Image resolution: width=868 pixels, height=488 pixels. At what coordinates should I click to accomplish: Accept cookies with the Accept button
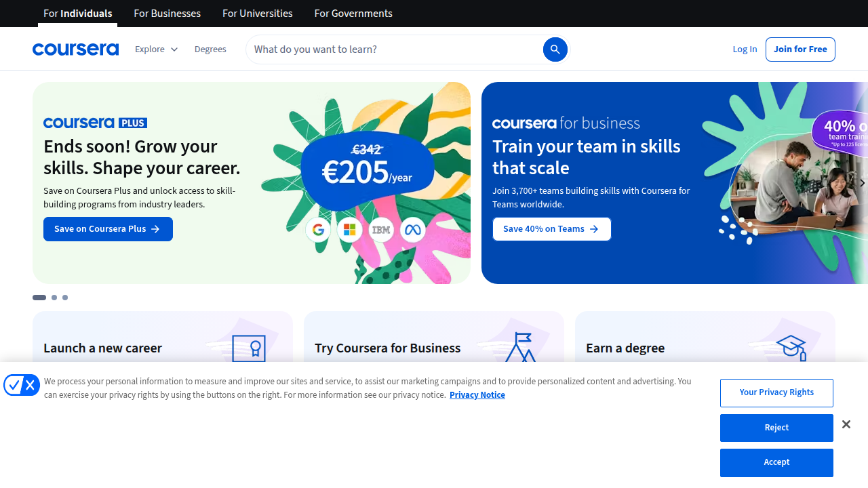pos(776,462)
